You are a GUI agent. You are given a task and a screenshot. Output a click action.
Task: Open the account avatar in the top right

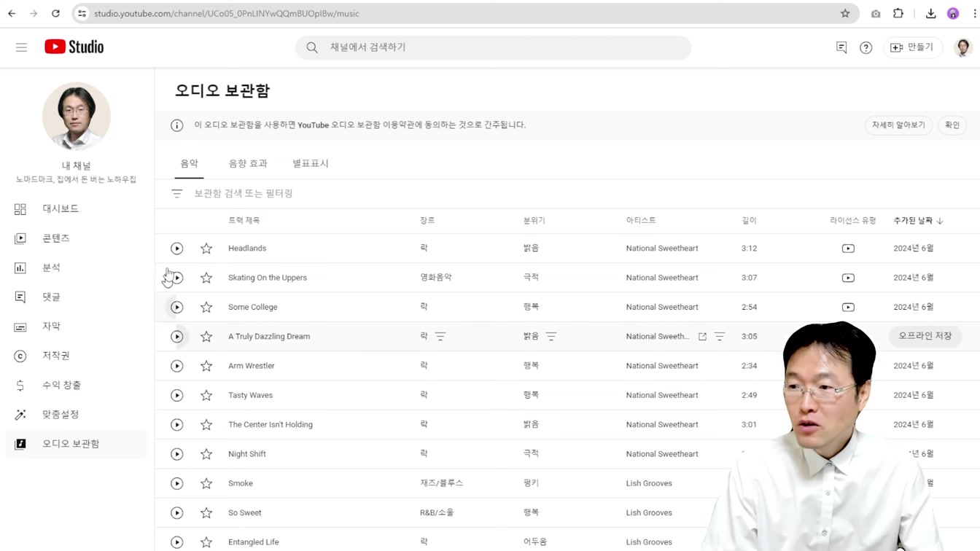pos(962,47)
